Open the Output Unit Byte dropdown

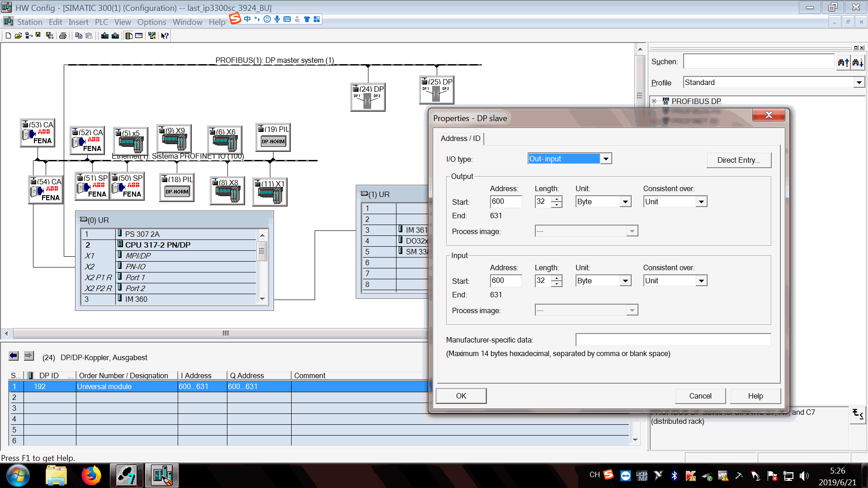click(x=625, y=202)
